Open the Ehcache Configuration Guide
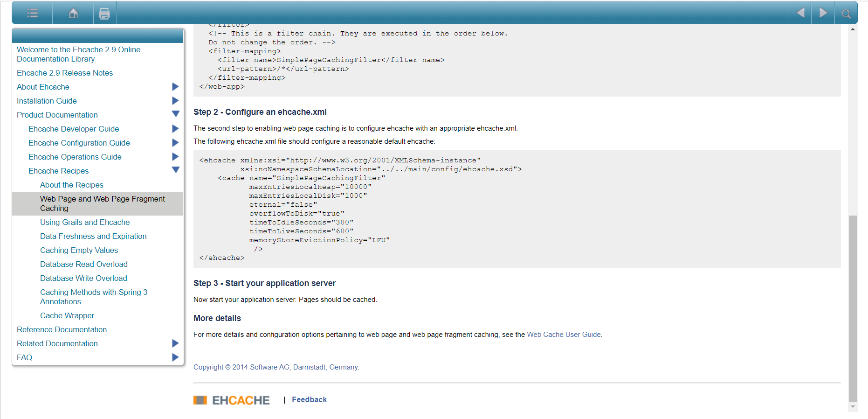The width and height of the screenshot is (868, 419). coord(79,143)
